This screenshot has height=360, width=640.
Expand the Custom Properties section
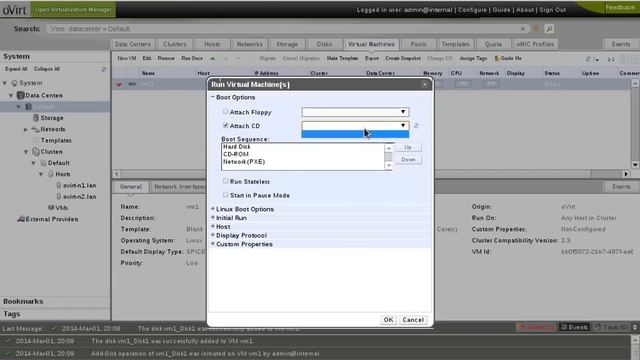click(213, 244)
